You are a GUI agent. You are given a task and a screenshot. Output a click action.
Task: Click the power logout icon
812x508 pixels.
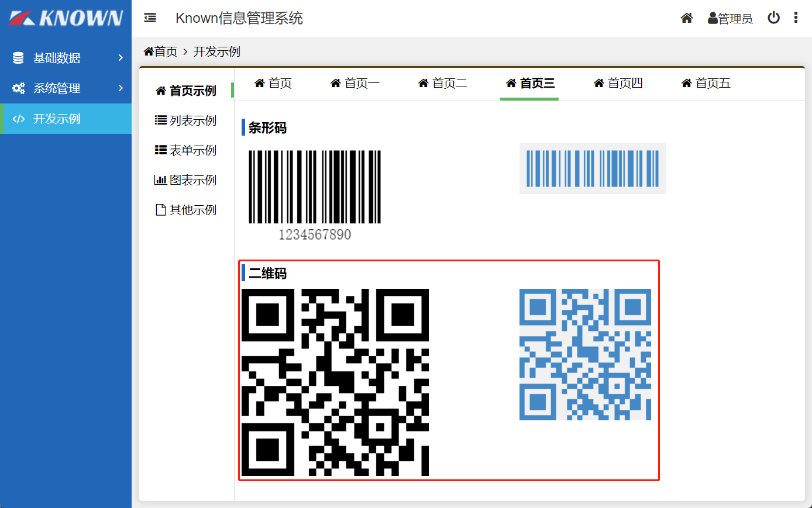coord(773,18)
